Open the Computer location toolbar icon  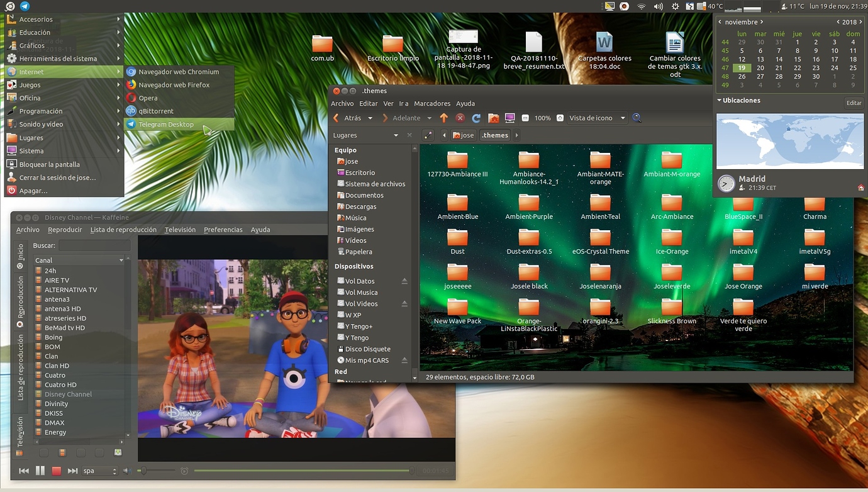click(510, 118)
